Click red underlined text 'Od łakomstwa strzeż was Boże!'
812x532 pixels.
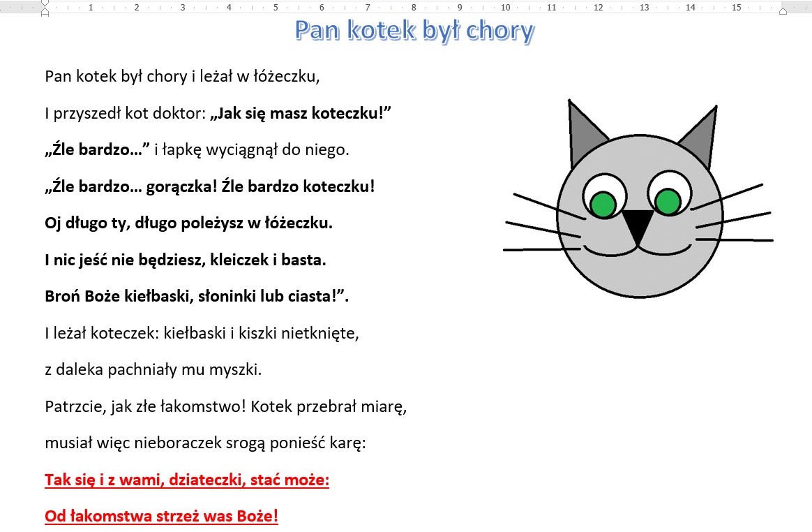[x=161, y=517]
